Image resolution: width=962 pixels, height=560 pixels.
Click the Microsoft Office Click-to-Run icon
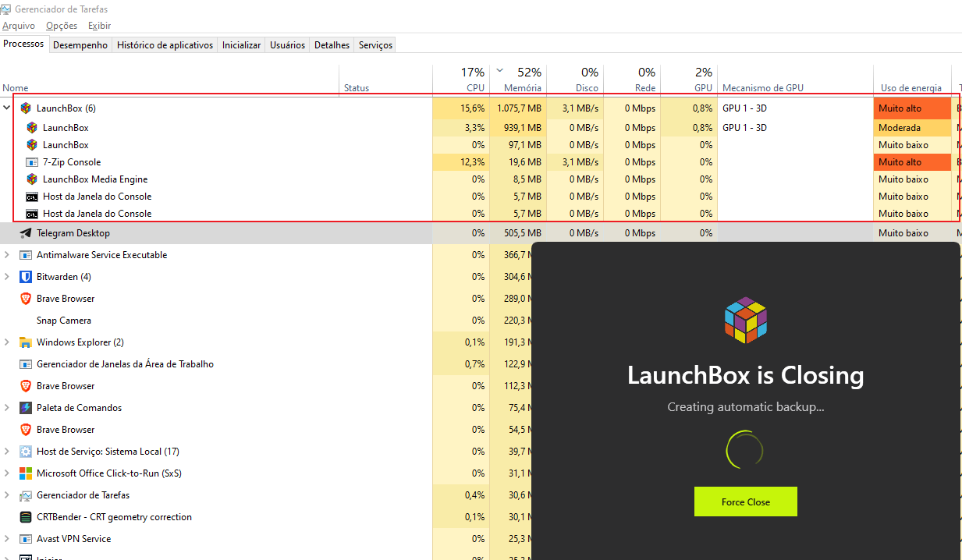coord(26,473)
